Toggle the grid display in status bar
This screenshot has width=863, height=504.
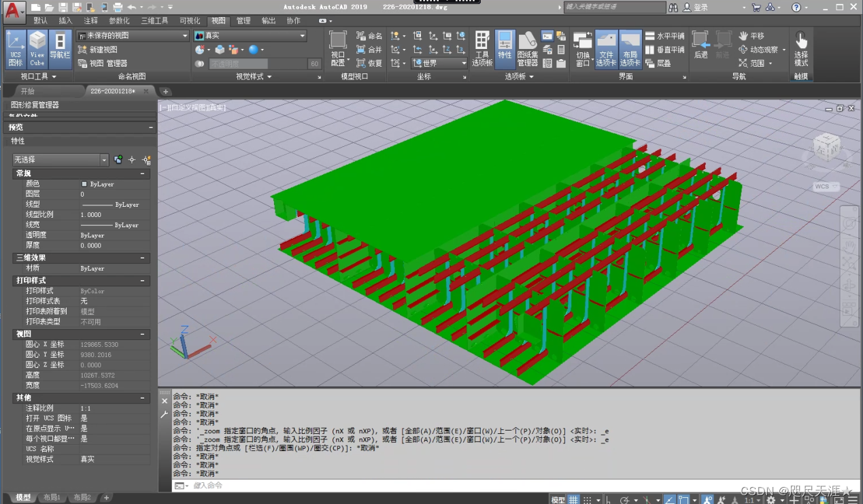point(574,499)
